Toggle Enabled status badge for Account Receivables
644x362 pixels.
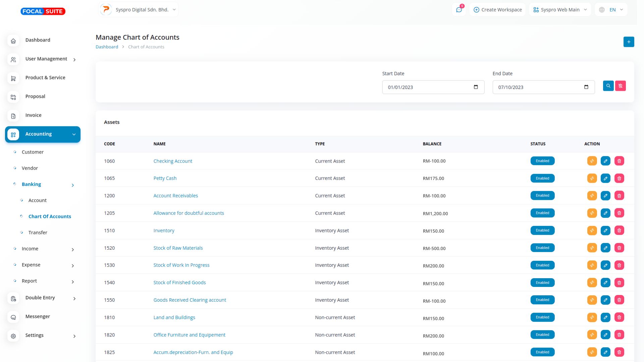tap(542, 196)
